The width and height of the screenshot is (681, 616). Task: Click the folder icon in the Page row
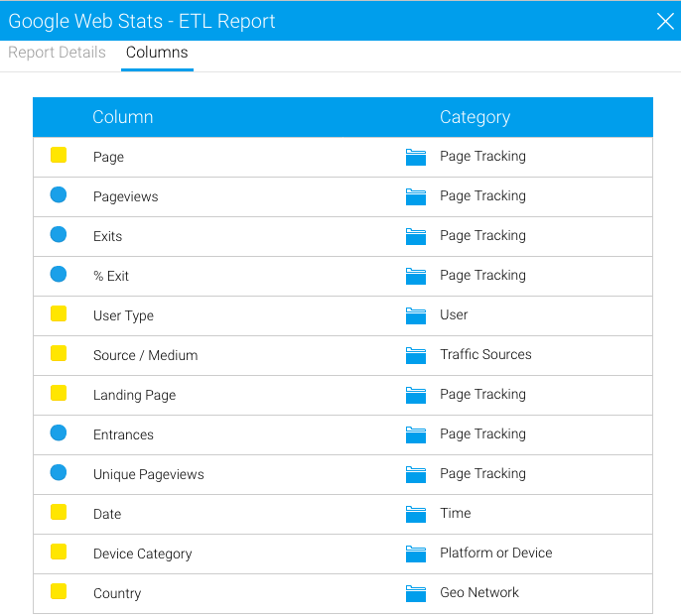click(x=416, y=157)
